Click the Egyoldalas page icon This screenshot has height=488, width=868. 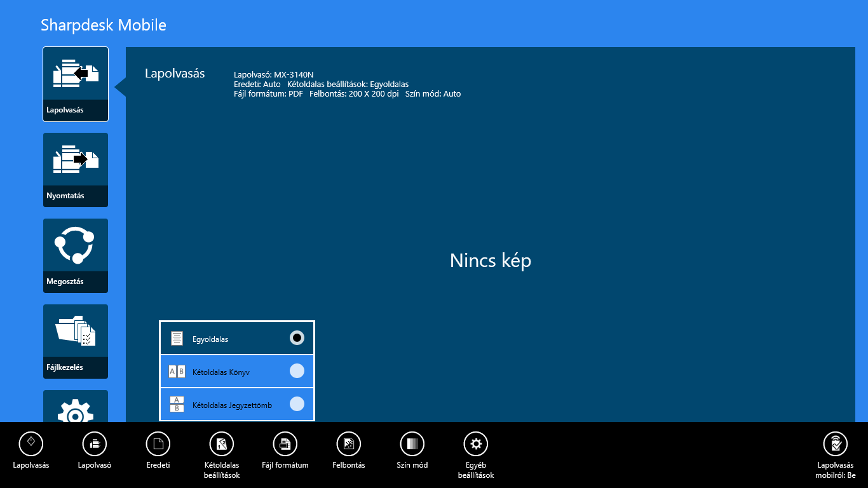point(177,339)
